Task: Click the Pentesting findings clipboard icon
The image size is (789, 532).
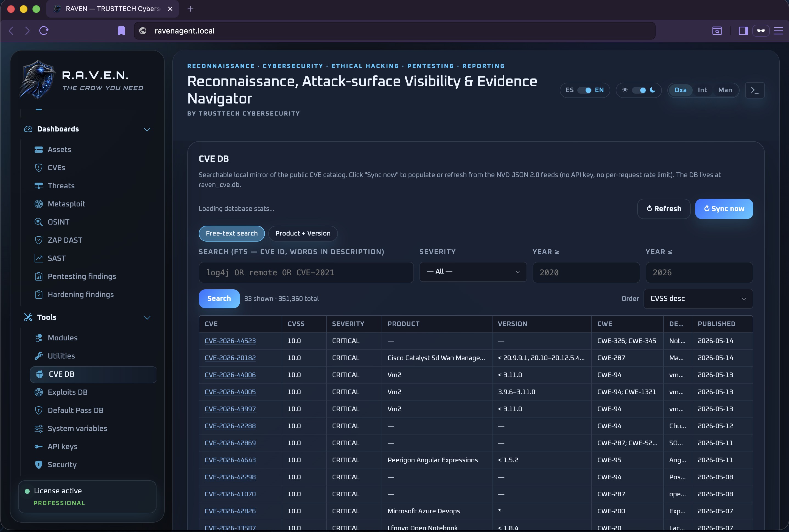Action: tap(39, 276)
